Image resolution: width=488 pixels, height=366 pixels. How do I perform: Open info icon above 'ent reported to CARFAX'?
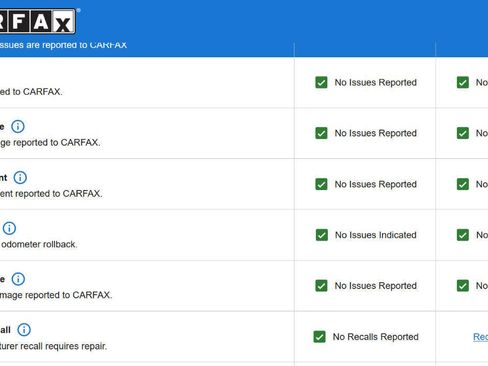[20, 177]
